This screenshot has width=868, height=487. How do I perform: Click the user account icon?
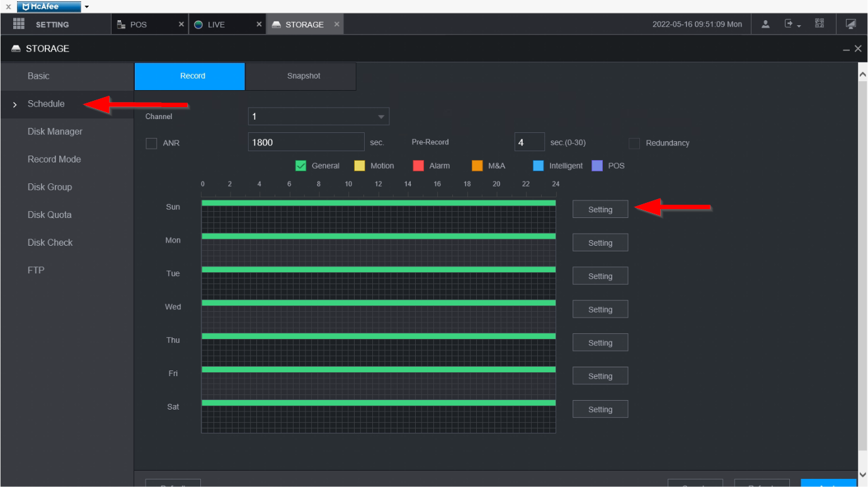tap(765, 24)
